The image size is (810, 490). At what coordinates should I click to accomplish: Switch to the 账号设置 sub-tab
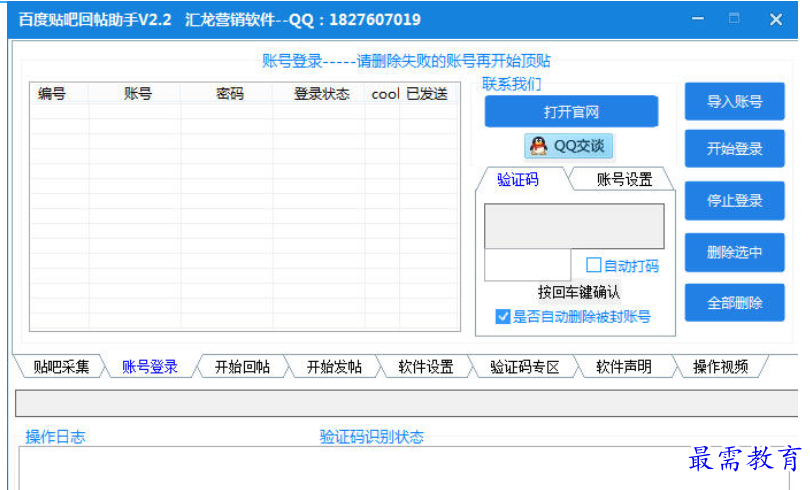pos(624,180)
